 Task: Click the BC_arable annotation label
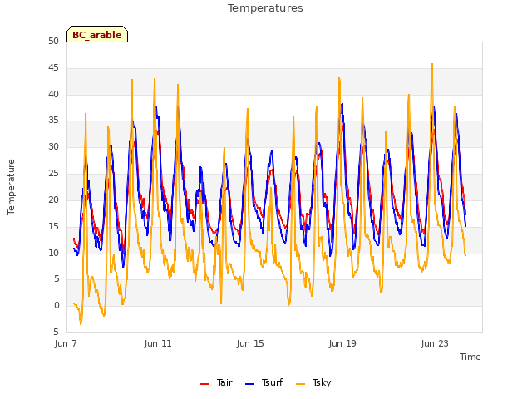(x=97, y=34)
